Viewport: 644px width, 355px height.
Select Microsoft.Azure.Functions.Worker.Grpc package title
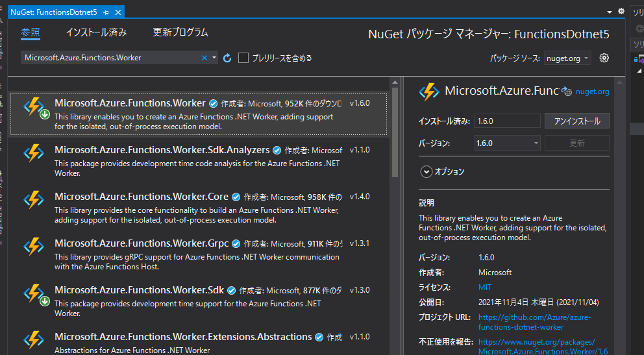[142, 243]
